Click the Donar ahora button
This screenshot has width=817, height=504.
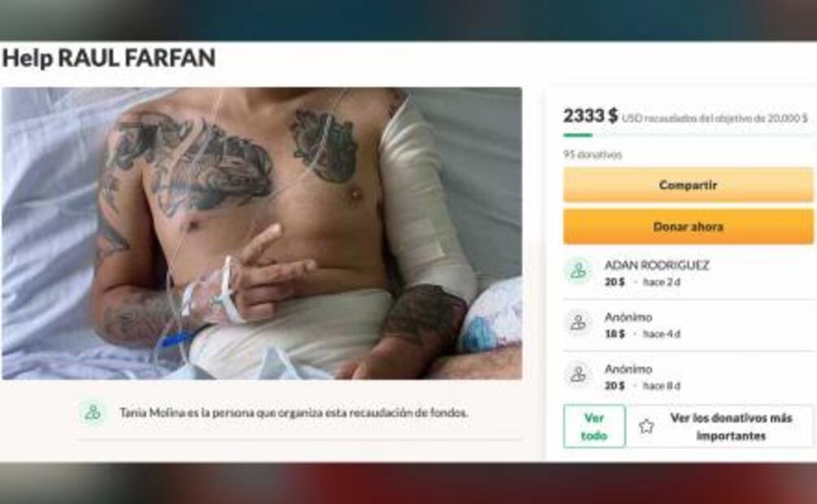pyautogui.click(x=688, y=227)
